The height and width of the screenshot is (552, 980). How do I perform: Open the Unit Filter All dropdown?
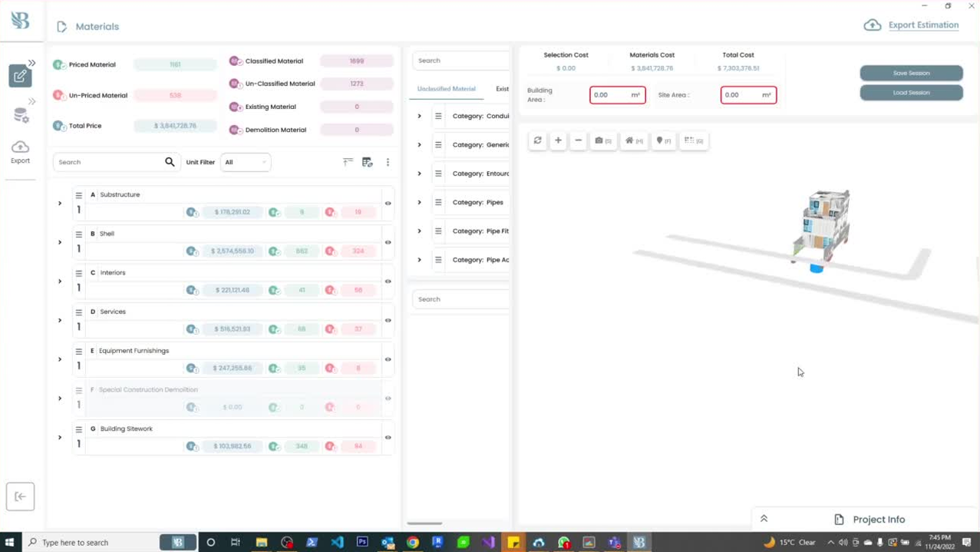pos(246,162)
